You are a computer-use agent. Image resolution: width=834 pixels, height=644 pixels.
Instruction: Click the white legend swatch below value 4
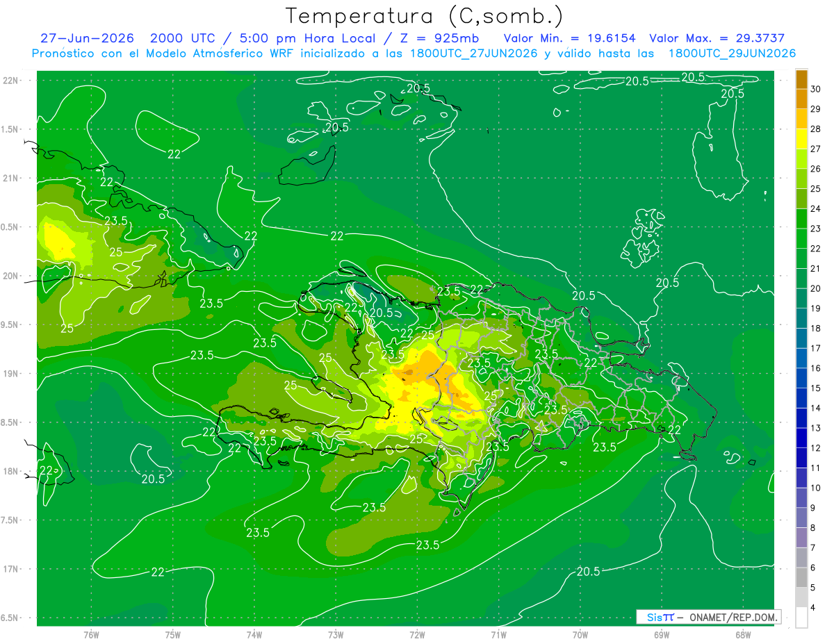click(x=801, y=618)
